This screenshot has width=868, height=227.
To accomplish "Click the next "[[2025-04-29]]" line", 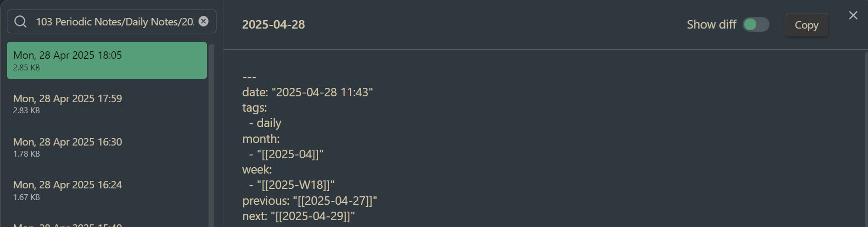I will 299,216.
